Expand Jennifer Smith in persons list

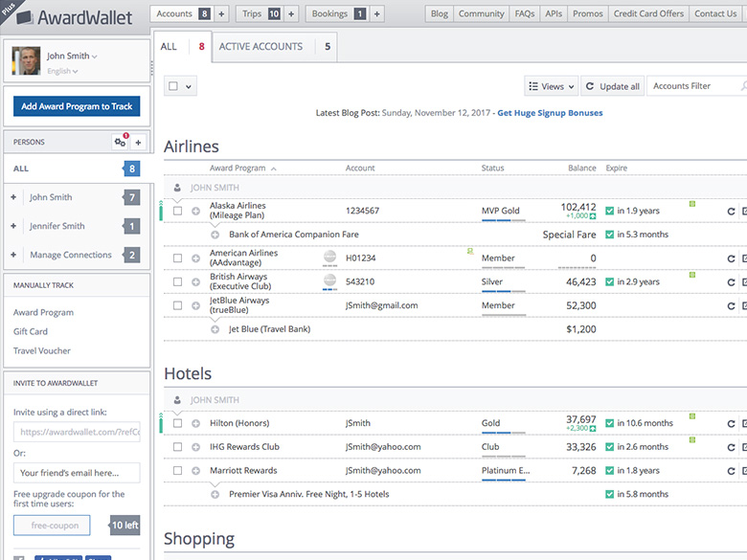tap(13, 226)
